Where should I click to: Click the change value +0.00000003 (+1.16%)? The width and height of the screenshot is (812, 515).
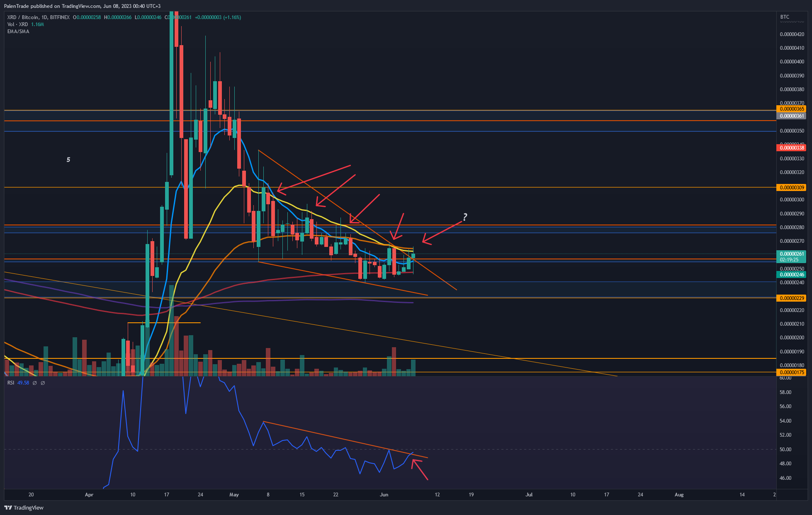click(x=218, y=17)
